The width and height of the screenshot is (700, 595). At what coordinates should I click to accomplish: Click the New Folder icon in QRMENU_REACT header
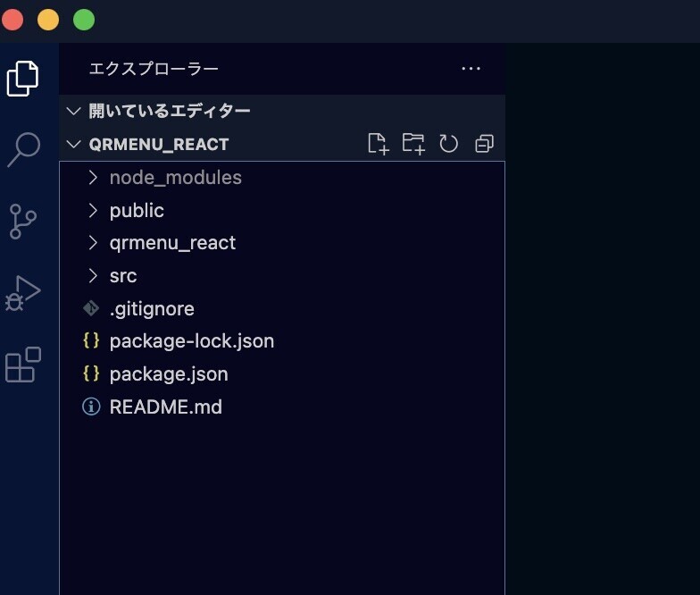pyautogui.click(x=413, y=144)
